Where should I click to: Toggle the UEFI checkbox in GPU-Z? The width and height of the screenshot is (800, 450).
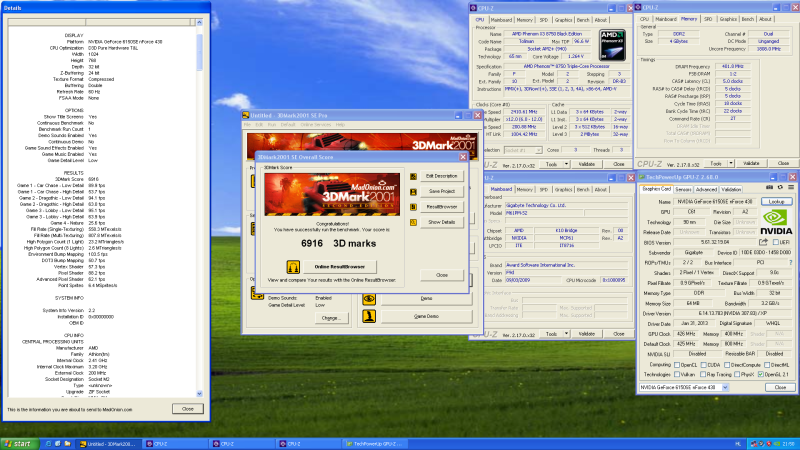click(x=776, y=241)
